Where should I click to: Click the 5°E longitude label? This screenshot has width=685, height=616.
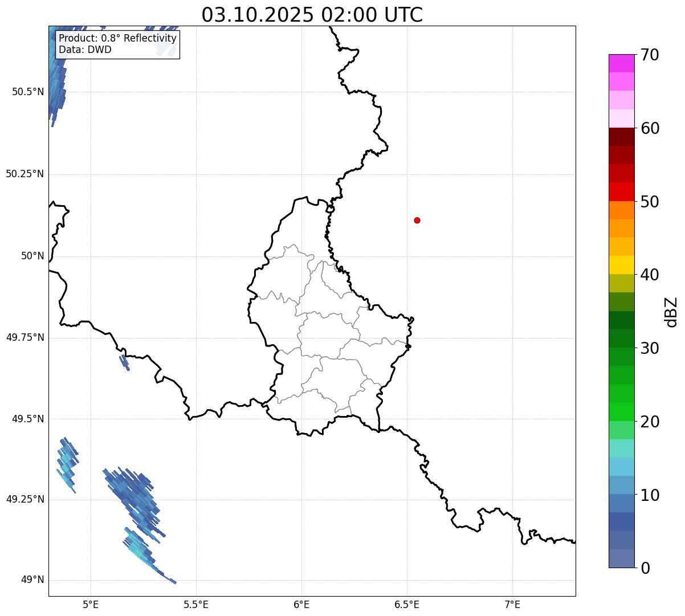tap(91, 604)
